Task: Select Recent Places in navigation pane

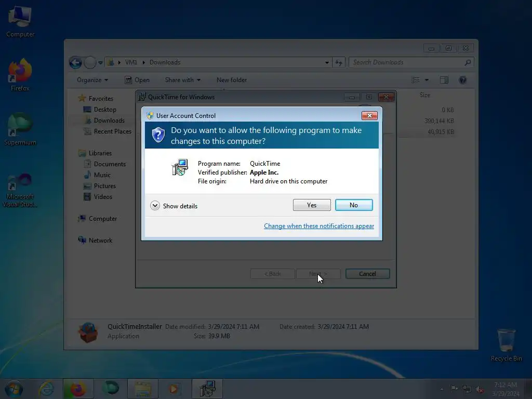Action: (x=108, y=131)
